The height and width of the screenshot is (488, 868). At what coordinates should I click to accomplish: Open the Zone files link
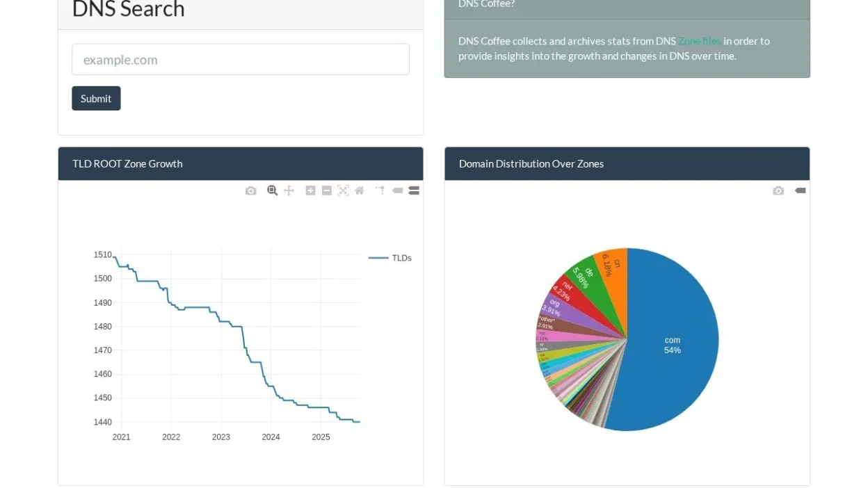[x=700, y=41]
